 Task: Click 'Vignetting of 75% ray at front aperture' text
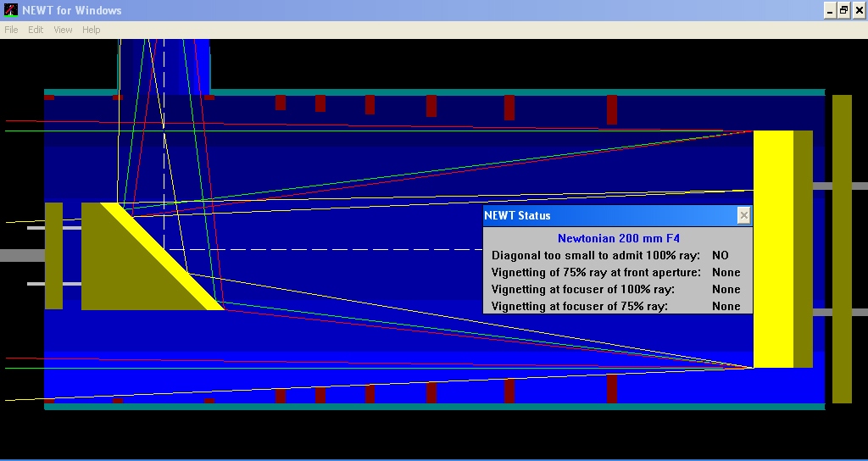596,272
